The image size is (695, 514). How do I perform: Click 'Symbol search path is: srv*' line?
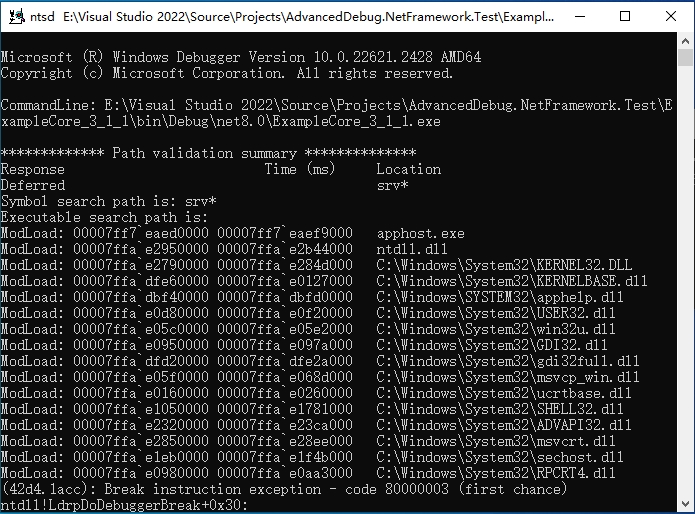(x=109, y=201)
